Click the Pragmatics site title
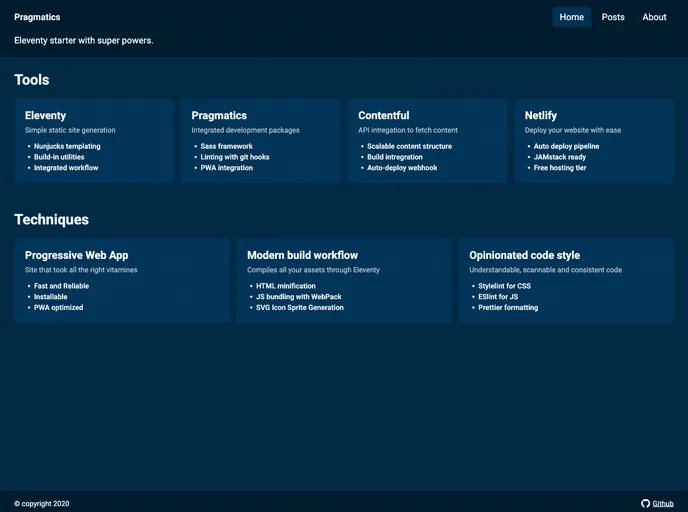 [x=37, y=17]
